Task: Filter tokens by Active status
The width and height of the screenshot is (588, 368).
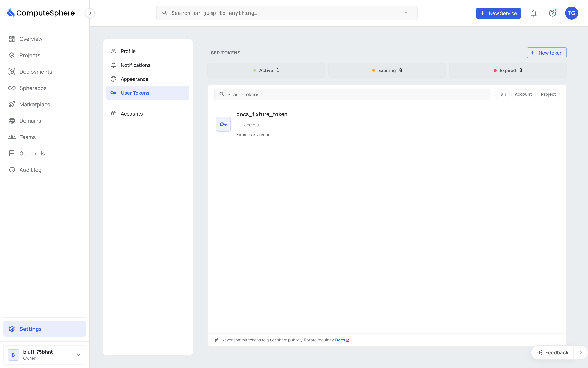Action: 266,70
